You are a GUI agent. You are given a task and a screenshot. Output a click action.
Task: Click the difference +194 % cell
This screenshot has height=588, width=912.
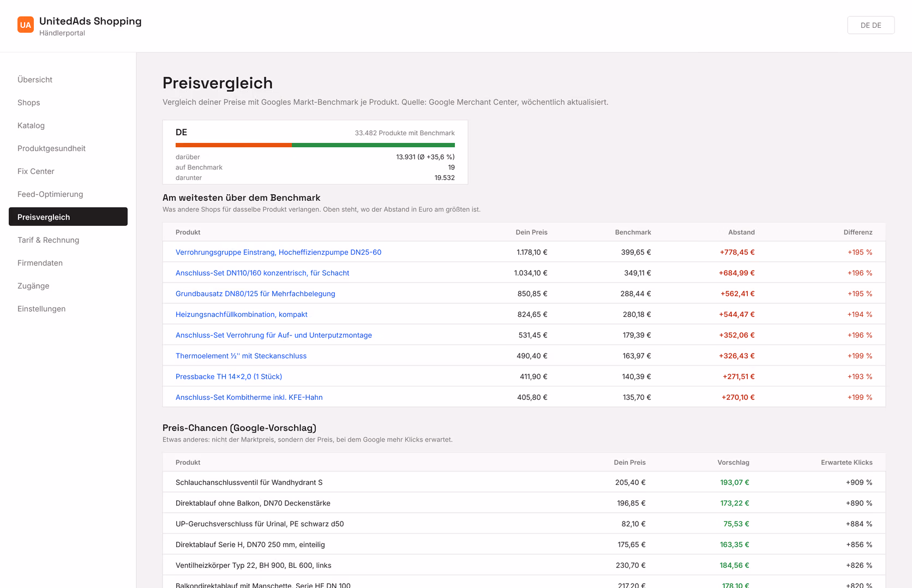[x=860, y=314]
